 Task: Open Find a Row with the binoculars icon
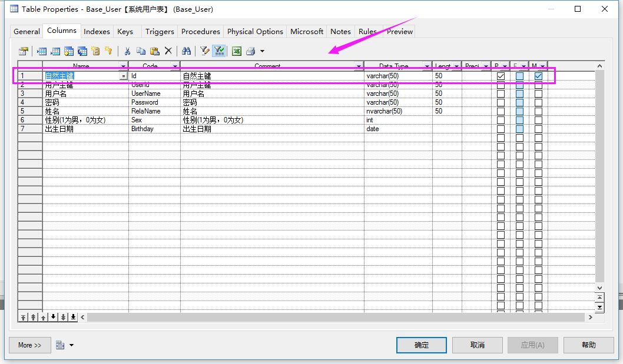click(186, 51)
